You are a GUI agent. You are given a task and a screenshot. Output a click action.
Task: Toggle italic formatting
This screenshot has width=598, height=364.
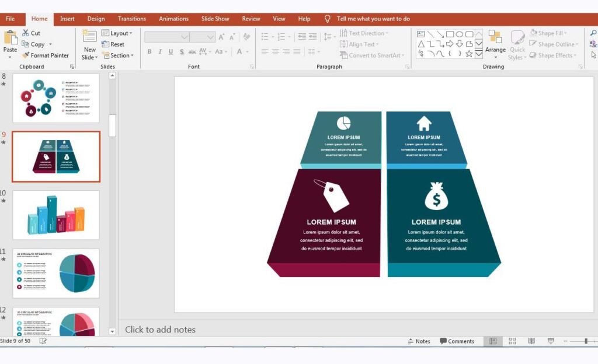point(160,51)
